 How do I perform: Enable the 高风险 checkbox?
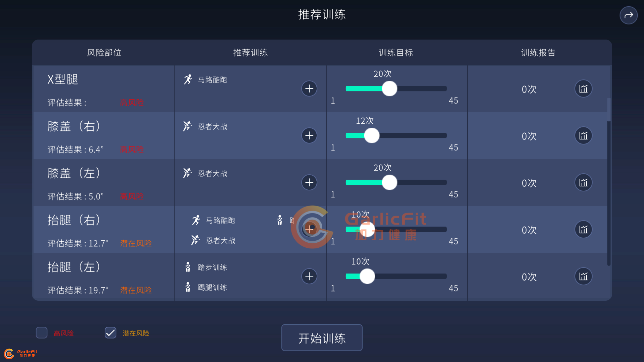pos(42,333)
